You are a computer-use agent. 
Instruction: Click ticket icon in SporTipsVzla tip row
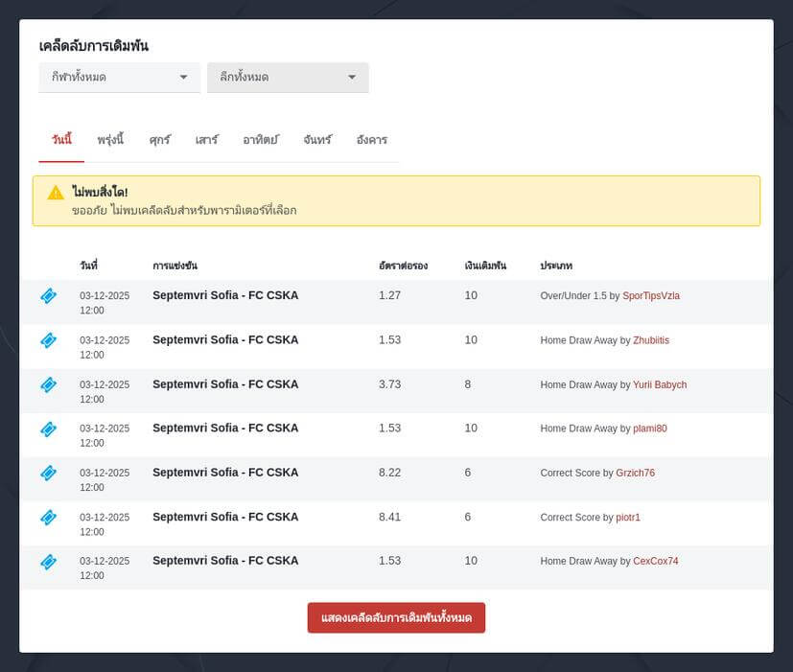pyautogui.click(x=48, y=296)
